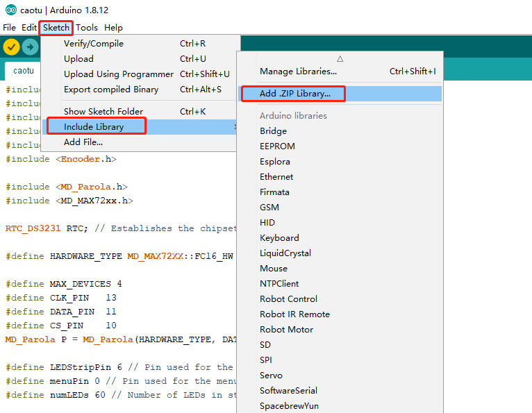The image size is (532, 413).
Task: Include the Bridge library
Action: pos(340,131)
